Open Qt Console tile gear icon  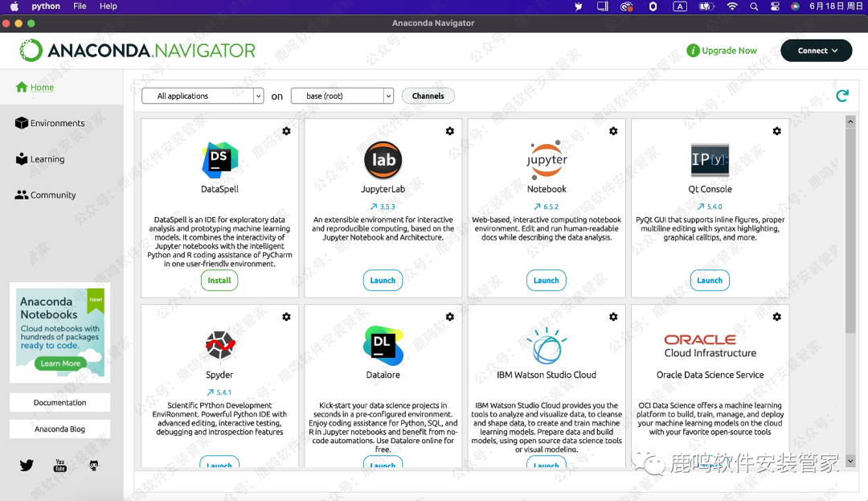coord(776,131)
